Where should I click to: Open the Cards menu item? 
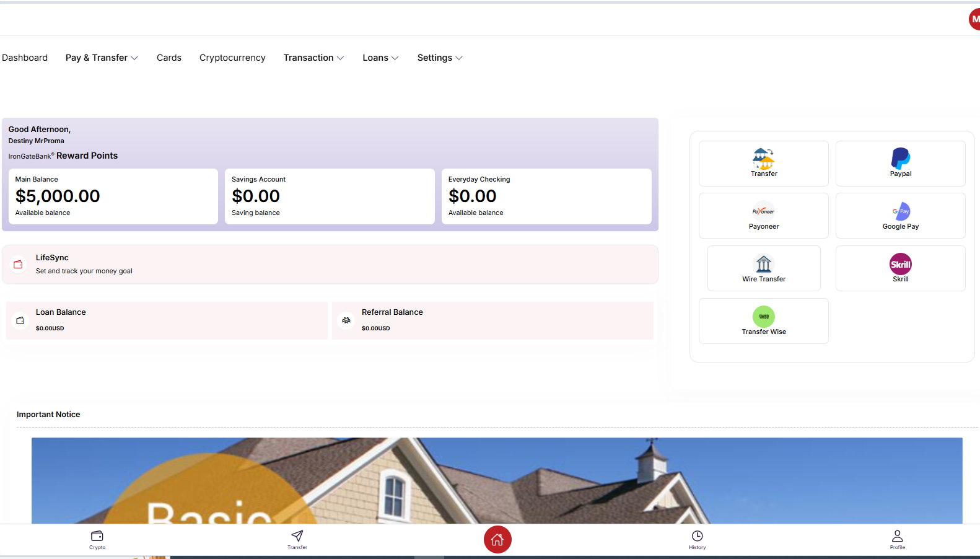(169, 58)
